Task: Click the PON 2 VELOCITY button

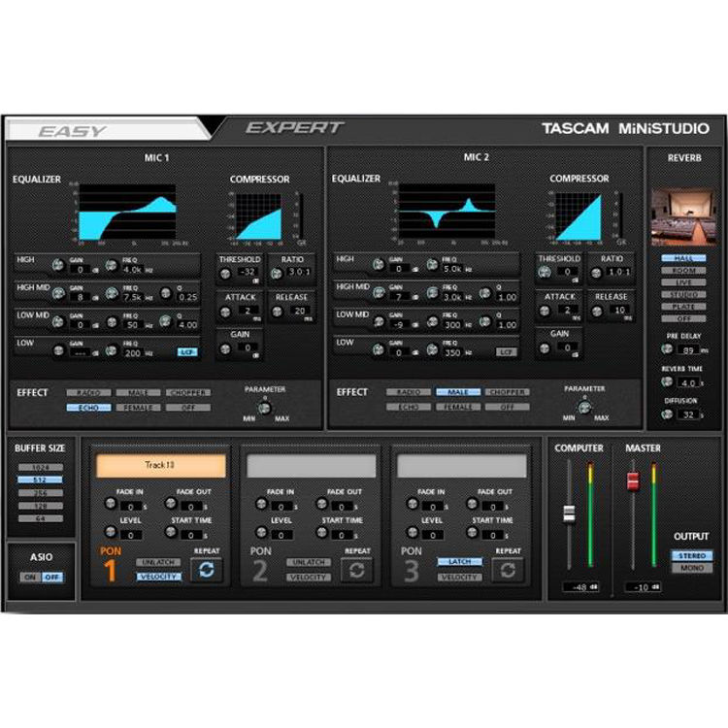Action: coord(309,578)
